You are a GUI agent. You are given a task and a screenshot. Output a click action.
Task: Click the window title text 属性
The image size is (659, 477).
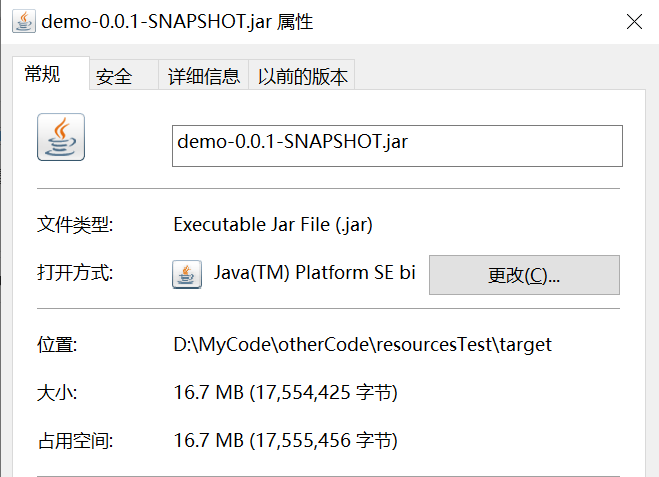coord(296,22)
